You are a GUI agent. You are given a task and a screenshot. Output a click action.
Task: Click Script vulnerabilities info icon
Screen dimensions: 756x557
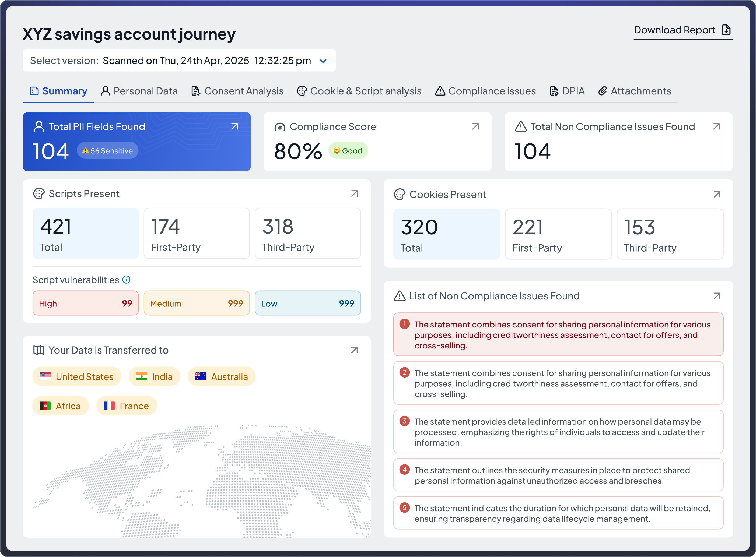tap(126, 280)
